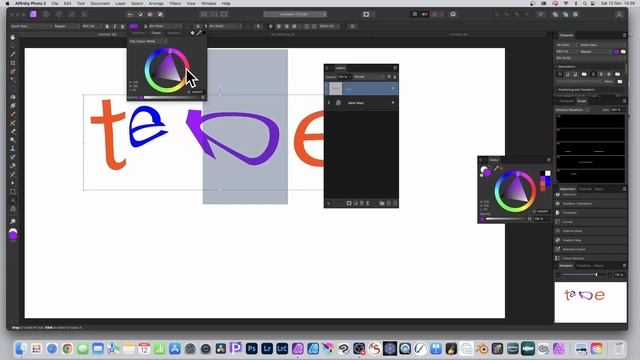The height and width of the screenshot is (360, 640).
Task: Click the adjustments icon in Layers footer
Action: coord(356,203)
